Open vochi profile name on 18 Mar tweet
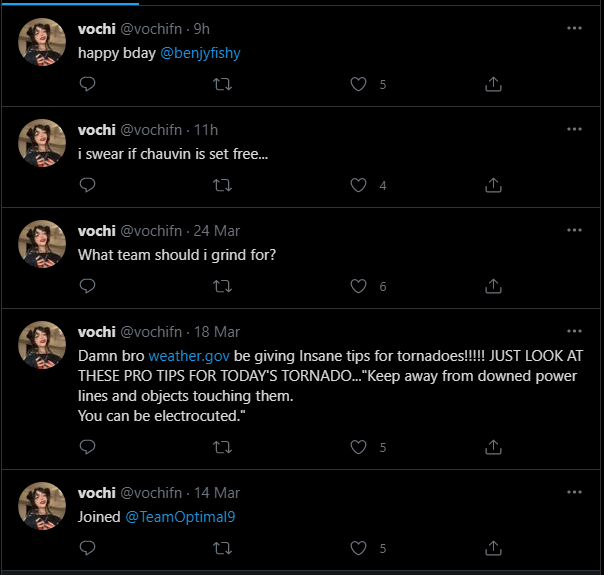This screenshot has height=575, width=604. tap(97, 331)
